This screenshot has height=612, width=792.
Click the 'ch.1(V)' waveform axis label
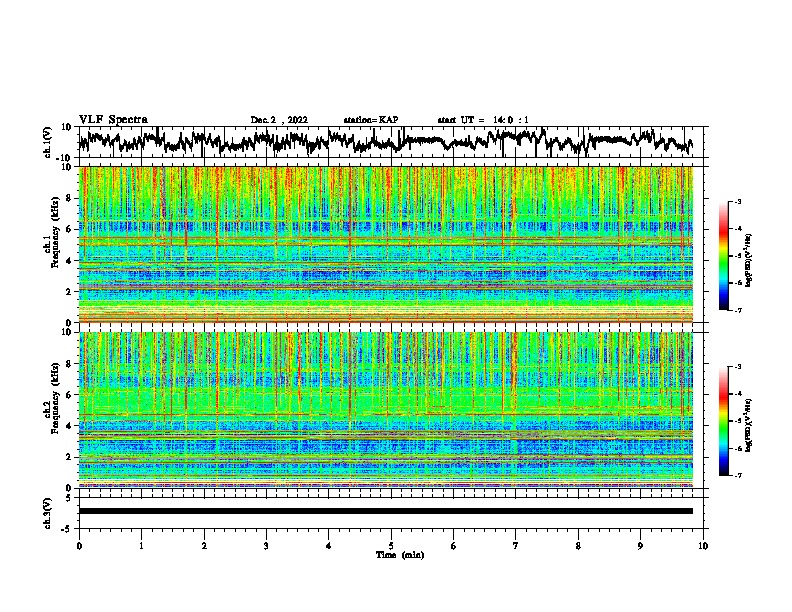pos(48,142)
